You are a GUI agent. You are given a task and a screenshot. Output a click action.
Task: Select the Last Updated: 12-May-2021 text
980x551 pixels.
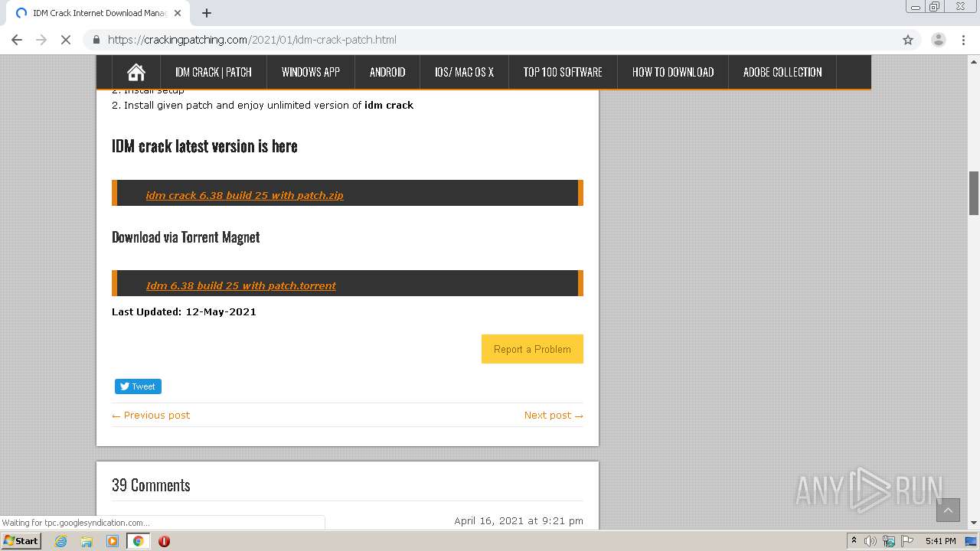tap(184, 311)
